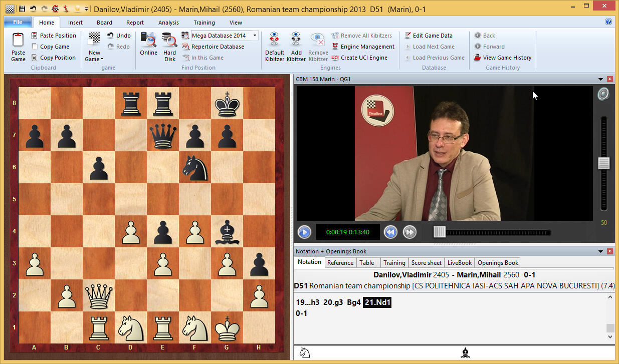Screen dimensions: 619x364
Task: Close the CBM 158 Marin video panel
Action: (610, 79)
